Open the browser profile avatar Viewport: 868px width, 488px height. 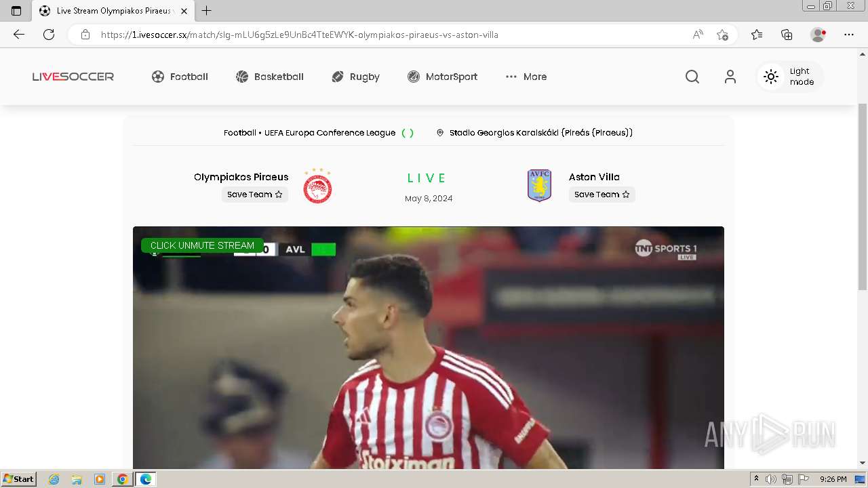(x=818, y=35)
